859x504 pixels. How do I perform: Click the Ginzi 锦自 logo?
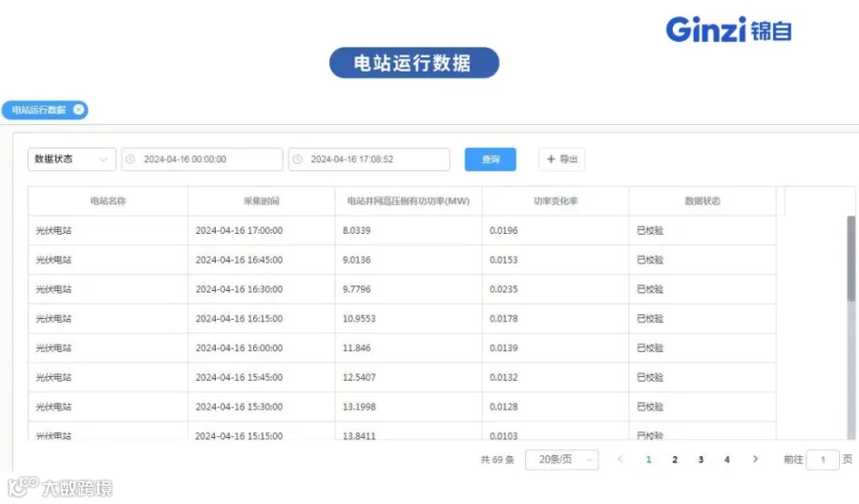coord(728,30)
